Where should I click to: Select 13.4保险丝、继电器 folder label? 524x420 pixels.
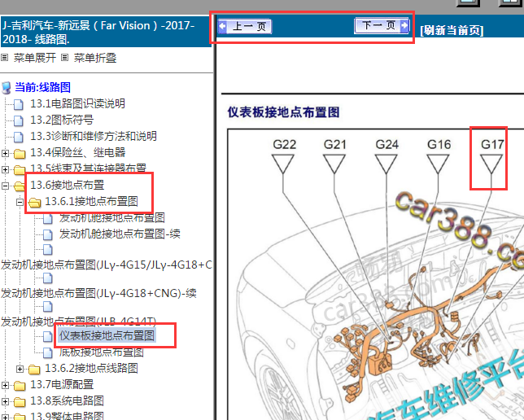click(78, 152)
